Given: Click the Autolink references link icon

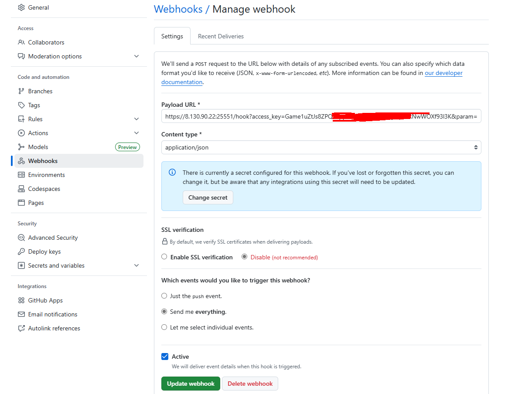Looking at the screenshot, I should pyautogui.click(x=21, y=328).
